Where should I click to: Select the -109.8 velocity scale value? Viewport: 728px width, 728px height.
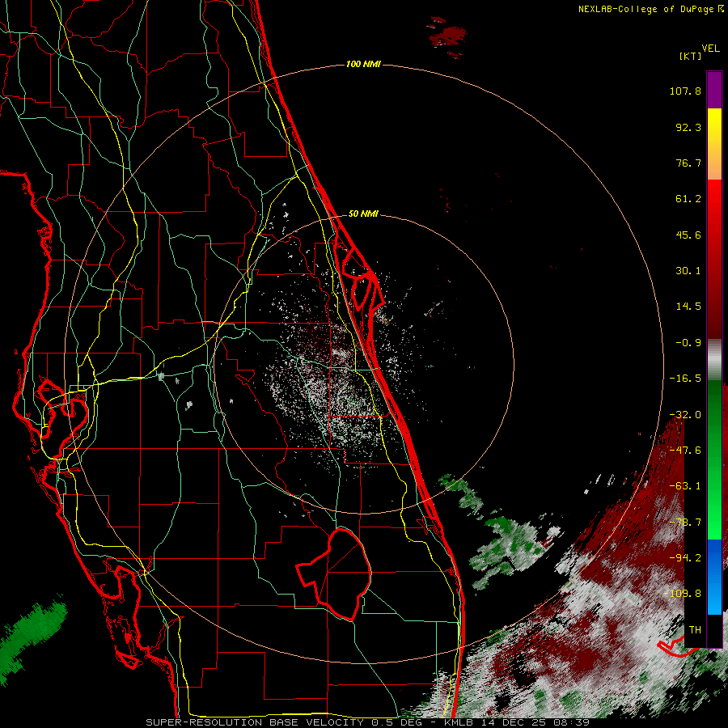tap(682, 594)
